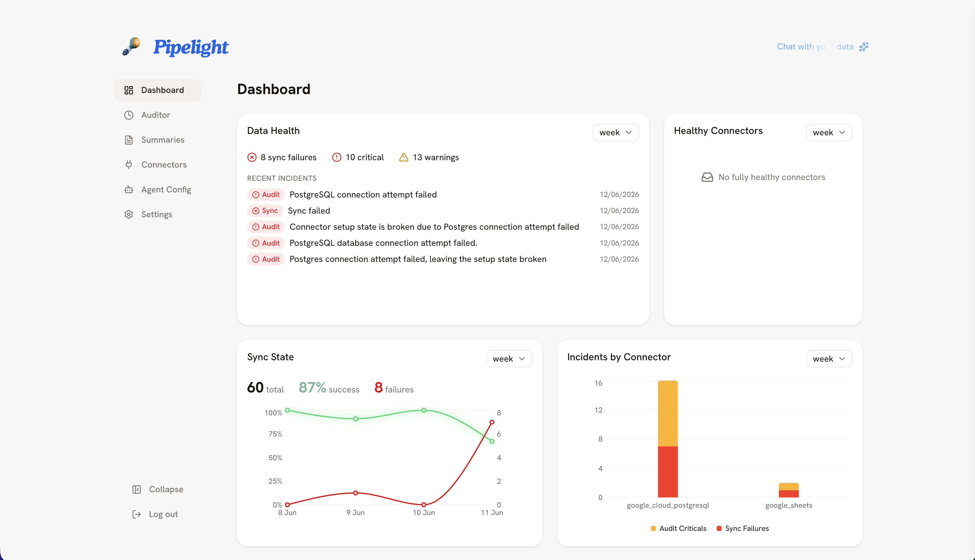Screen dimensions: 975x560
Task: Open the Sync failed incident row
Action: 443,211
